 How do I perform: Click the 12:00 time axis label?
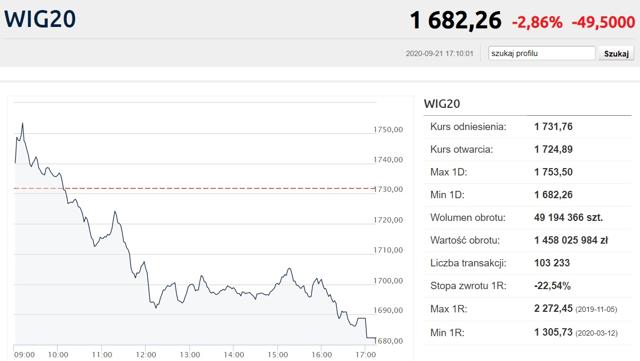click(x=146, y=354)
